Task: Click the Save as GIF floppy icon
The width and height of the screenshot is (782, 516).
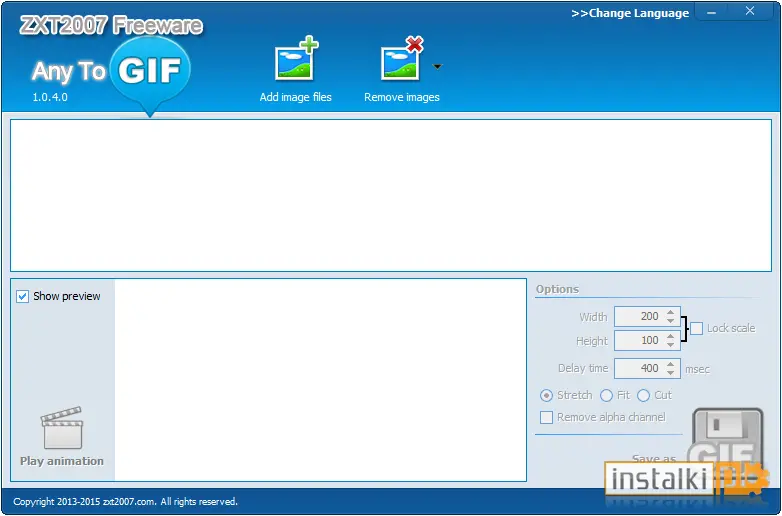Action: click(727, 441)
